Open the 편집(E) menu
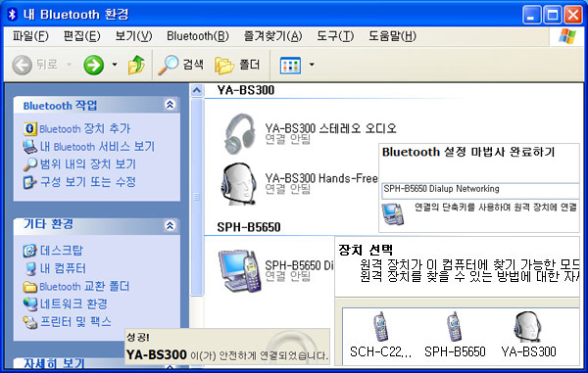 (x=81, y=36)
